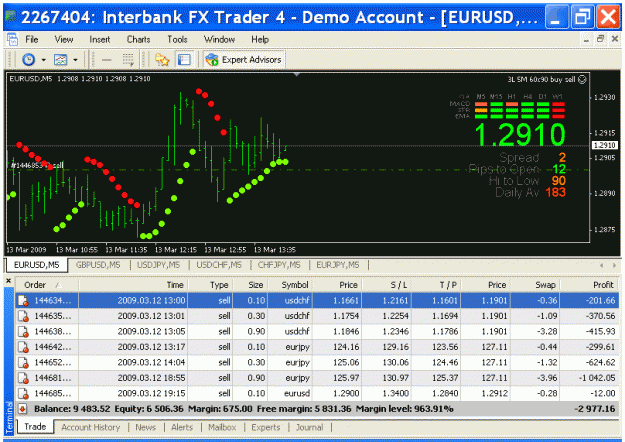Image resolution: width=625 pixels, height=442 pixels.
Task: Click the Interbank FX title bar icon
Action: point(11,17)
